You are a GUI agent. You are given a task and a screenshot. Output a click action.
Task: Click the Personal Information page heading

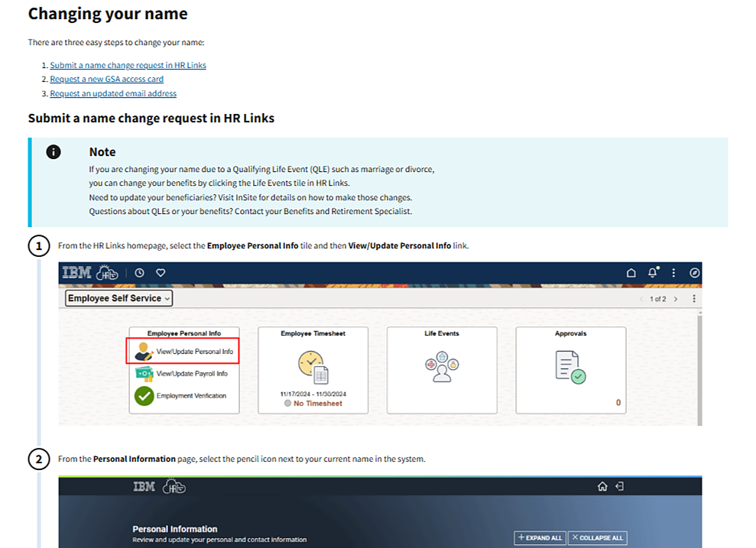pyautogui.click(x=175, y=529)
